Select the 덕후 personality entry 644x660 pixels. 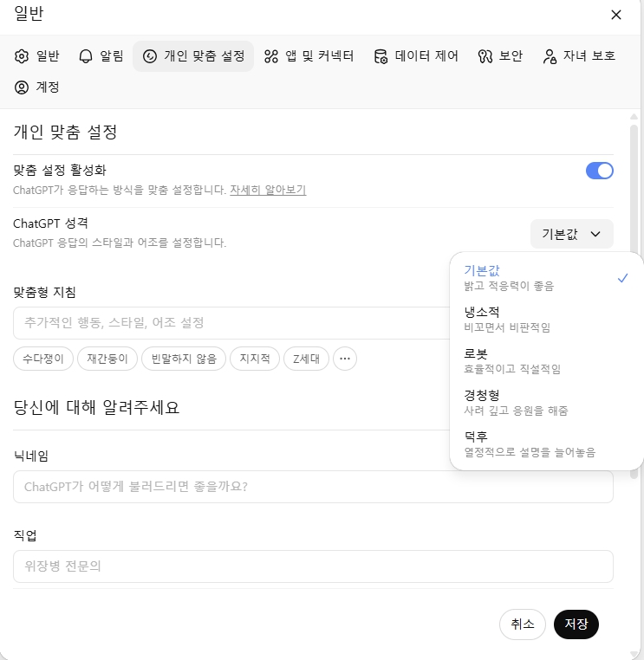pos(529,443)
